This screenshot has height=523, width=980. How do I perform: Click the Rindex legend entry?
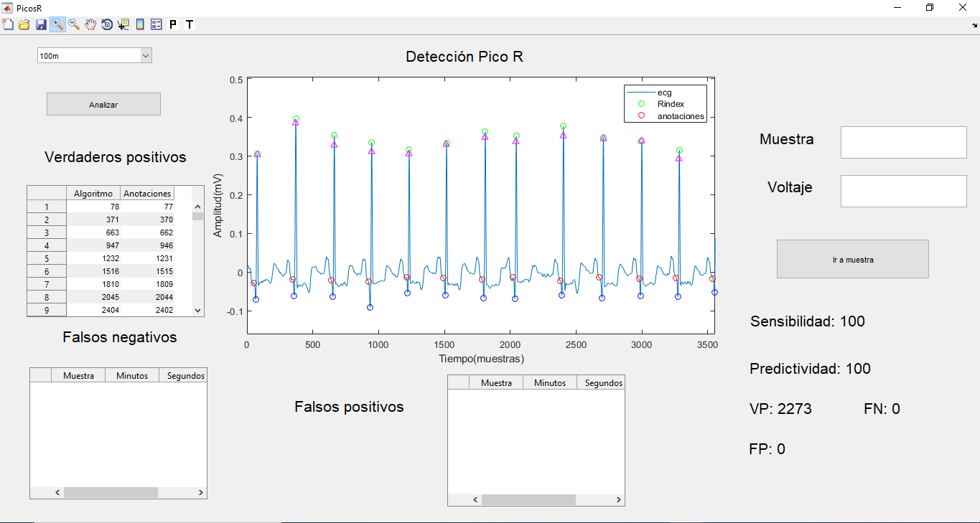(671, 104)
